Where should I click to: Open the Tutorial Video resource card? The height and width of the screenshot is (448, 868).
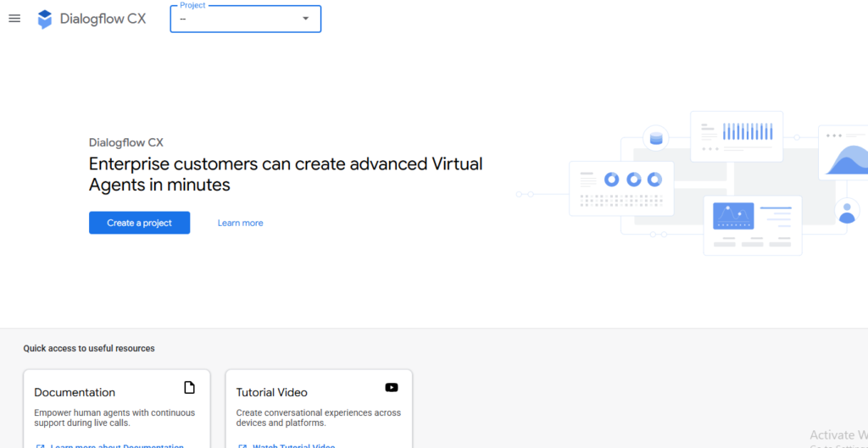[319, 409]
